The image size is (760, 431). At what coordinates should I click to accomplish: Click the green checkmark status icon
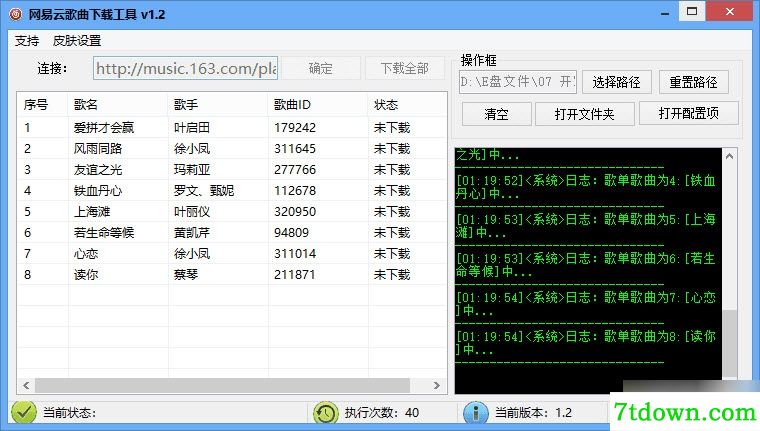pyautogui.click(x=24, y=413)
